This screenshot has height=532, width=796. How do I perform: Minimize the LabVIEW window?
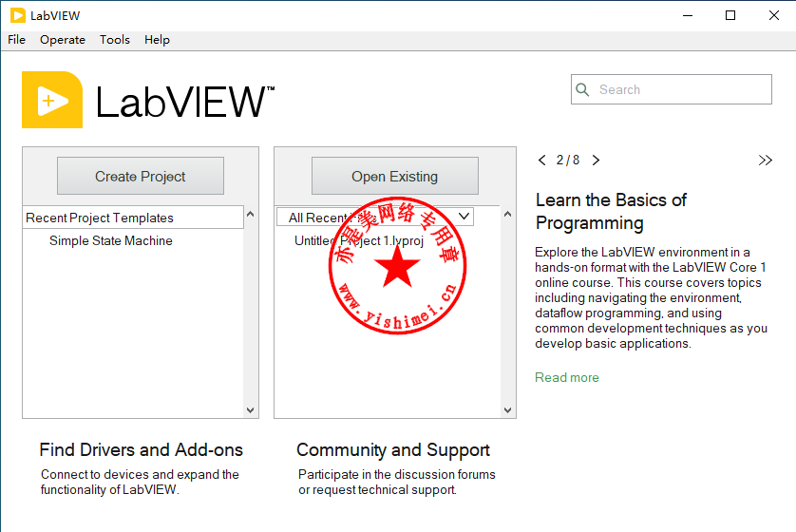click(688, 16)
